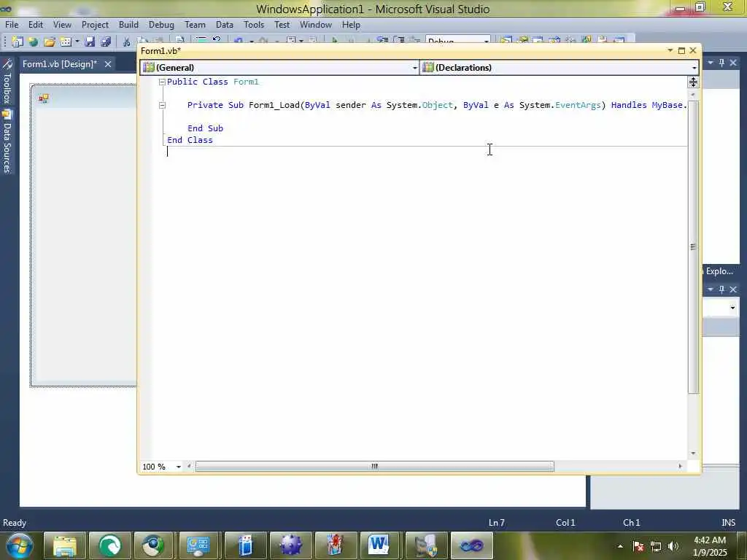Screen dimensions: 747x560
Task: Open the lower right panel object dropdown
Action: (732, 308)
